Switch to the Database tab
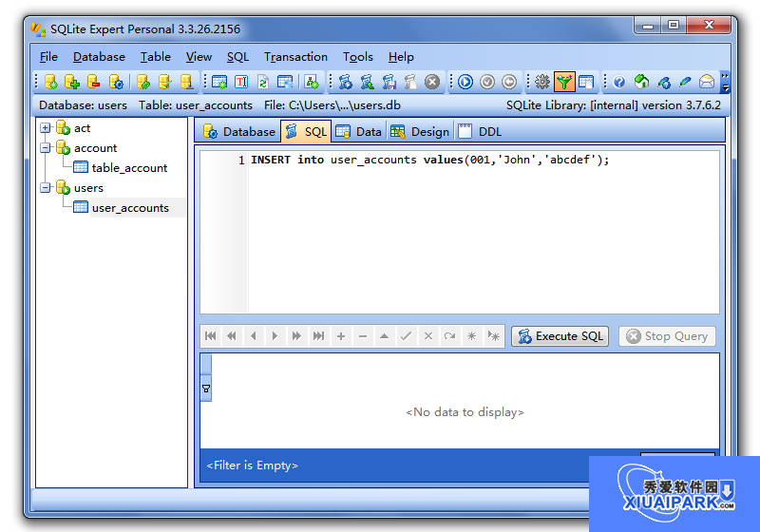This screenshot has width=760, height=532. point(239,131)
